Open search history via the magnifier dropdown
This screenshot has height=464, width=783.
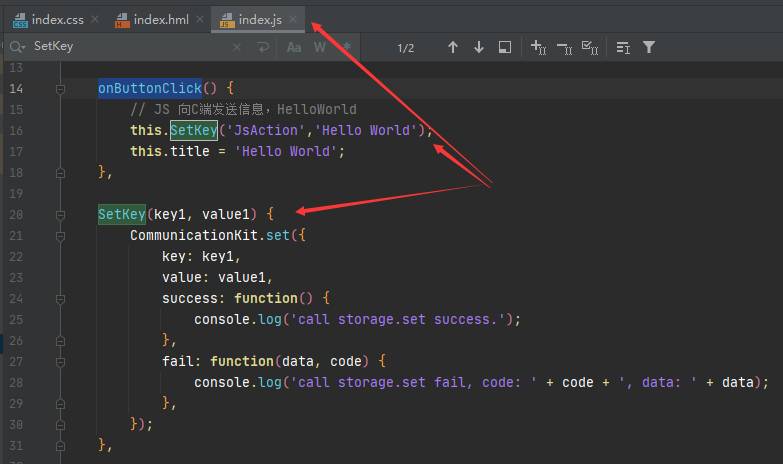click(x=17, y=47)
